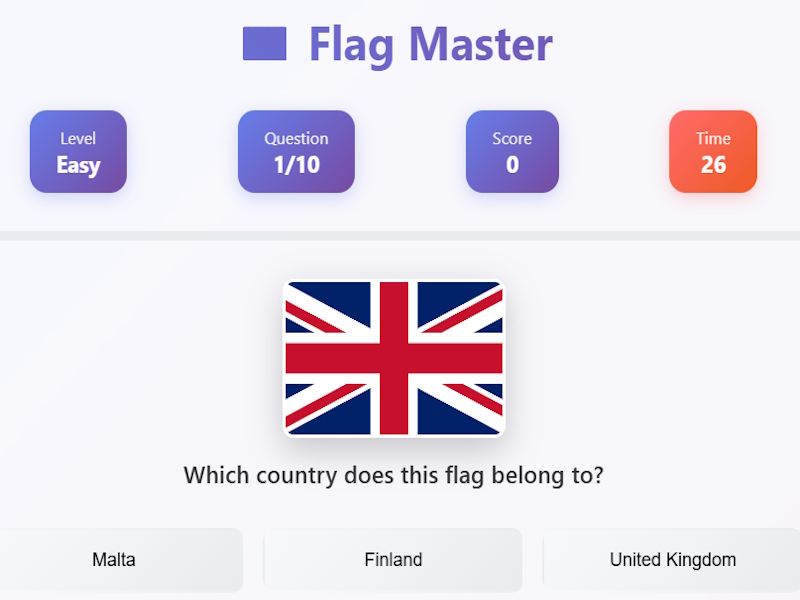Click the orange Time countdown card

click(713, 152)
